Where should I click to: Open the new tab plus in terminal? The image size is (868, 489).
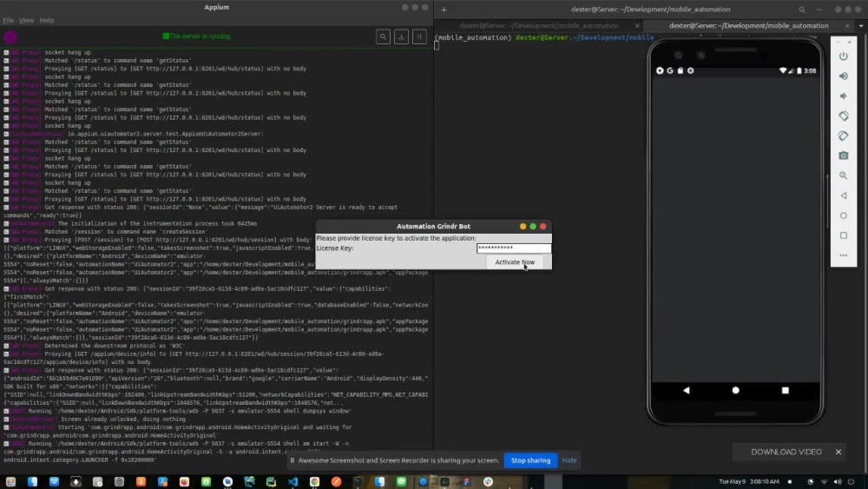pyautogui.click(x=444, y=10)
